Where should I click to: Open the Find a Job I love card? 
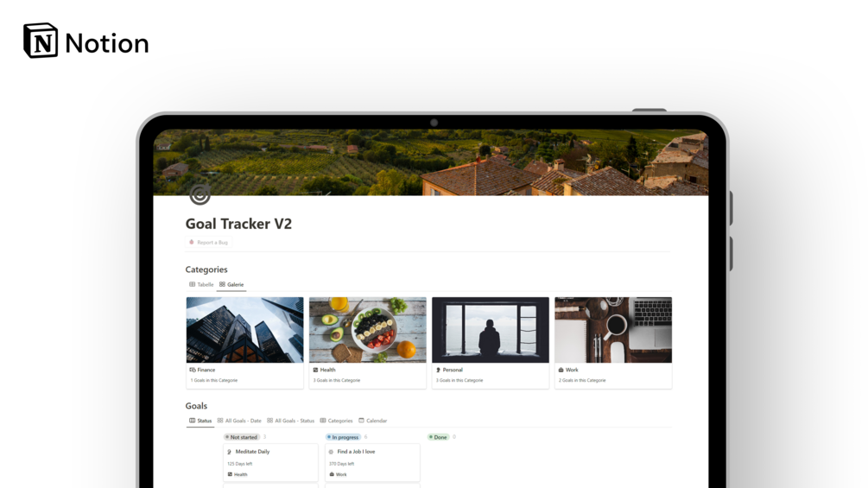click(x=372, y=463)
